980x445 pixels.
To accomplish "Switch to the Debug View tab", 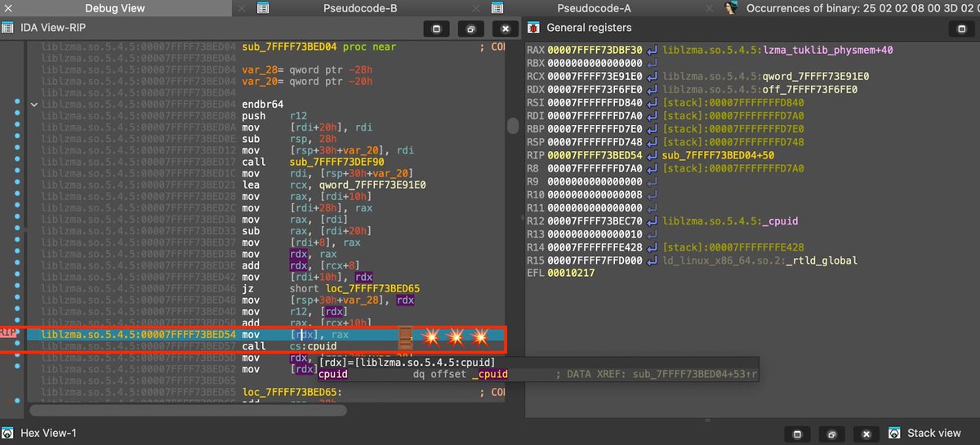I will coord(115,8).
